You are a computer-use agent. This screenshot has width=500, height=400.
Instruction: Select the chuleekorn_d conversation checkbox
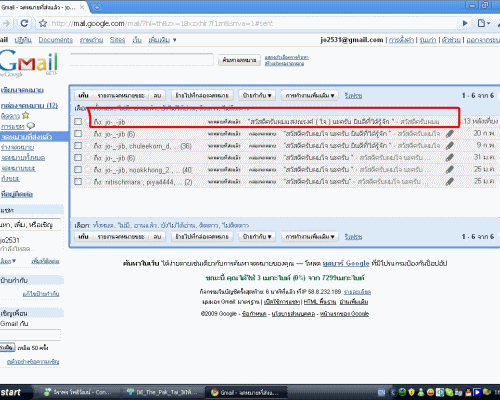click(78, 146)
